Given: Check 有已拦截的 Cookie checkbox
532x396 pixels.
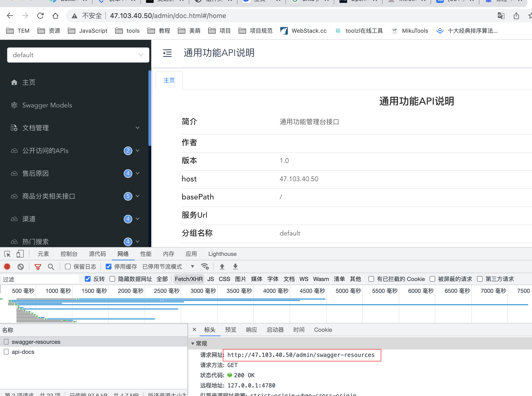Looking at the screenshot, I should click(x=371, y=279).
